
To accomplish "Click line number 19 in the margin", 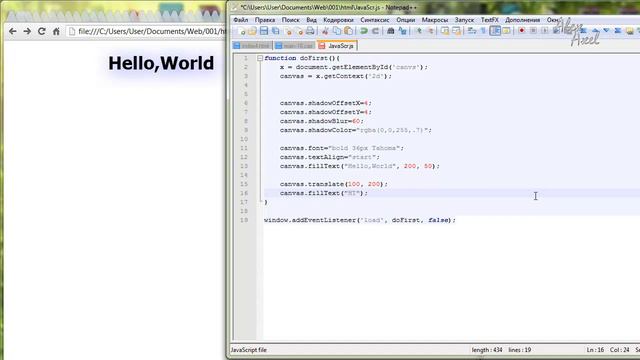I will click(x=244, y=220).
